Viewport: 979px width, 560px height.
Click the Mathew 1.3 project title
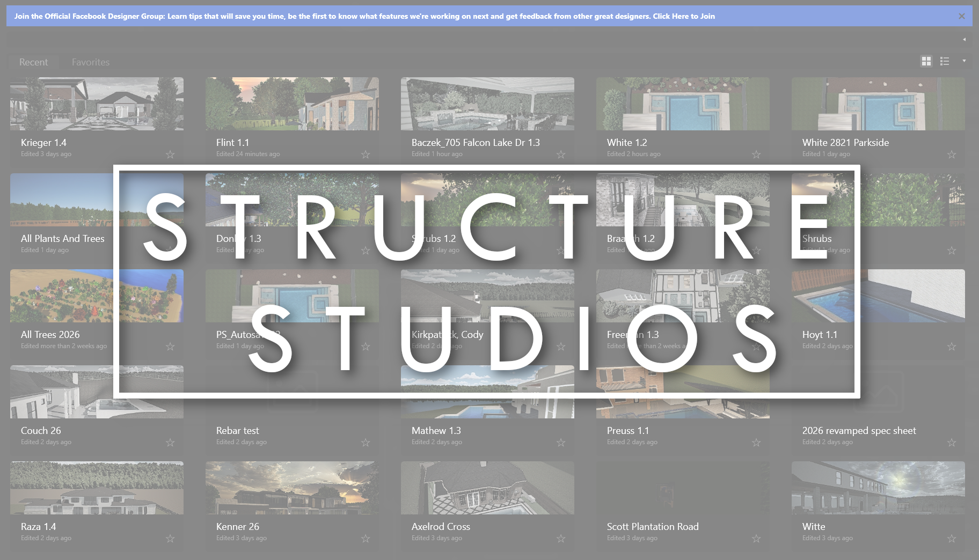[x=436, y=431]
